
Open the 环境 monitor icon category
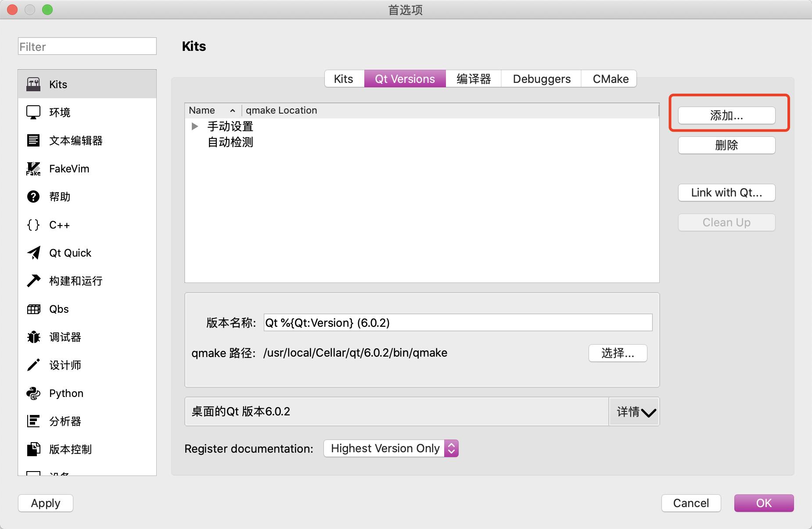[33, 112]
